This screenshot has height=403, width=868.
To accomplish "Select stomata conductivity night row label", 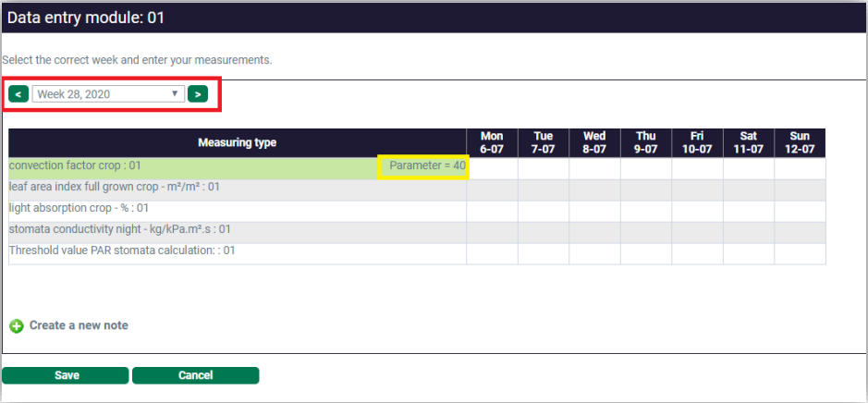I will (119, 230).
